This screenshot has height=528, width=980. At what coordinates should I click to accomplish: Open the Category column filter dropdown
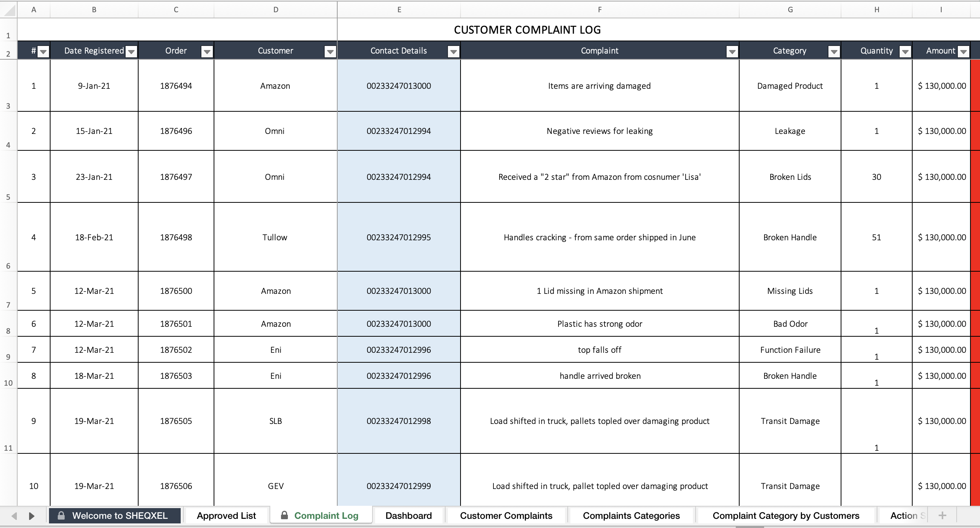coord(834,52)
